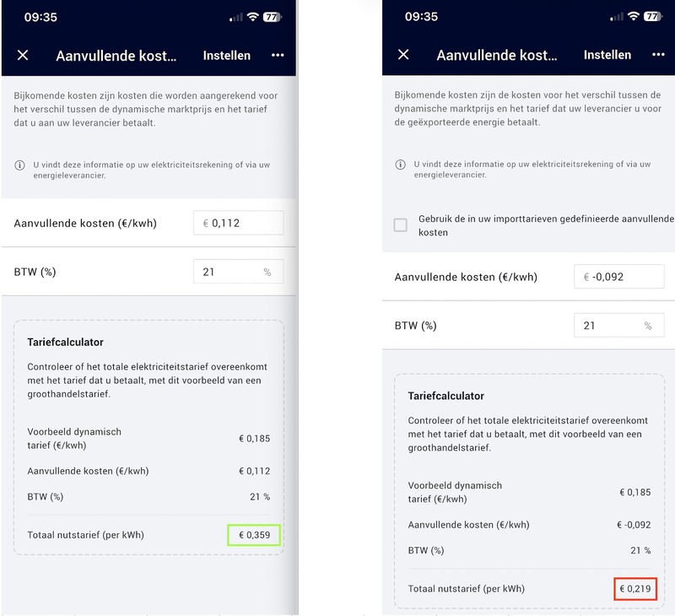Edit the BTW percentage field on right screen
The width and height of the screenshot is (675, 616).
(618, 326)
